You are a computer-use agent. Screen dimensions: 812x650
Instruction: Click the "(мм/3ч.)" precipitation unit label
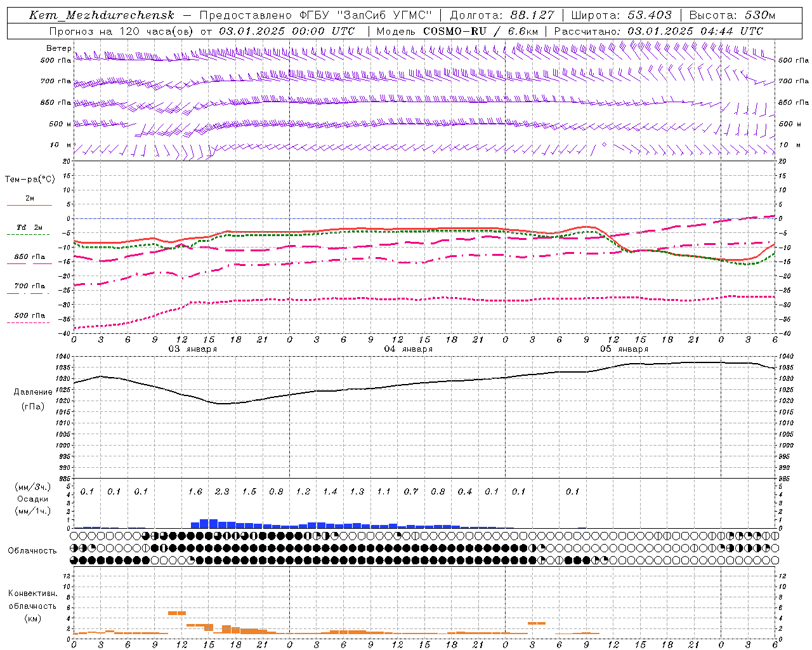point(33,487)
